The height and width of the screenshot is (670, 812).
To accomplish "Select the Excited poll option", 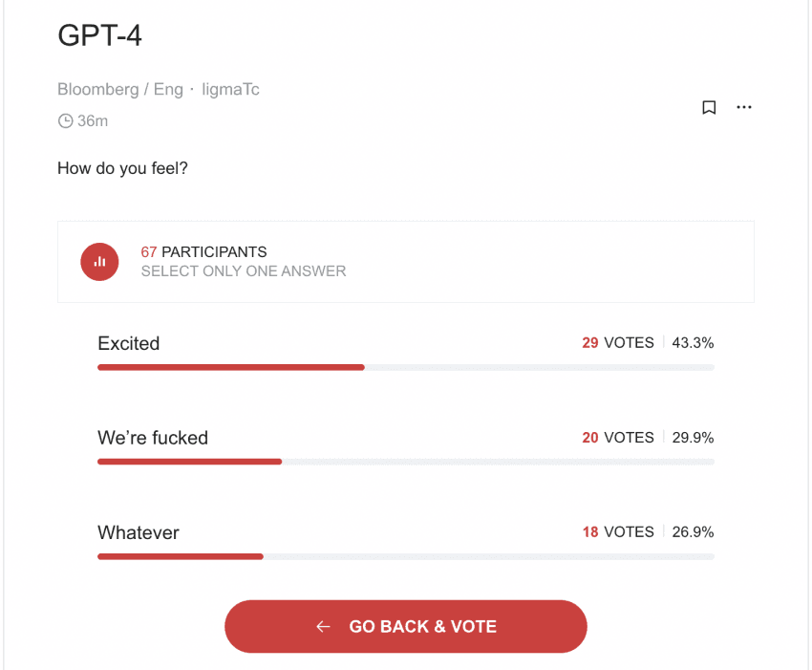I will pyautogui.click(x=129, y=344).
